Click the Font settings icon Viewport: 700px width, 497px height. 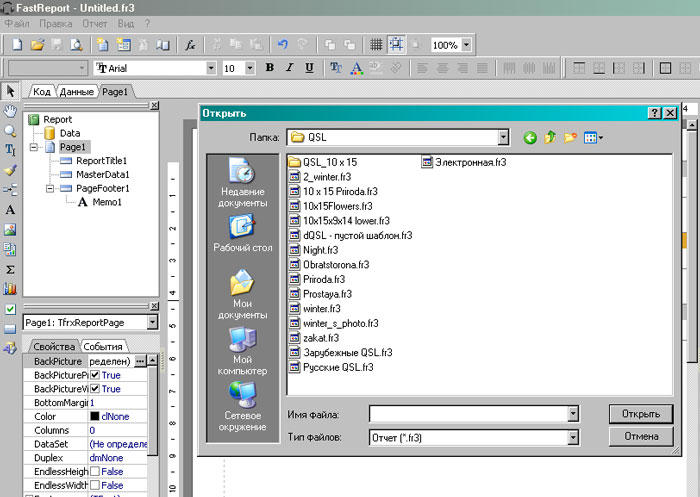(336, 67)
